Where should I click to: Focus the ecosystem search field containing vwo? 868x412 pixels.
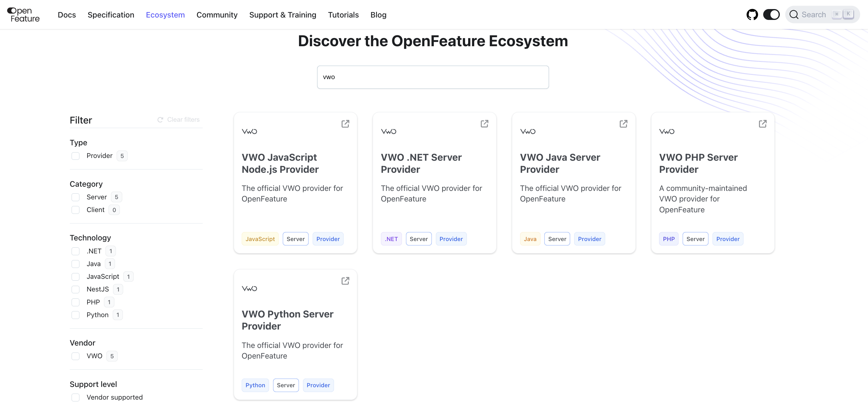tap(433, 77)
